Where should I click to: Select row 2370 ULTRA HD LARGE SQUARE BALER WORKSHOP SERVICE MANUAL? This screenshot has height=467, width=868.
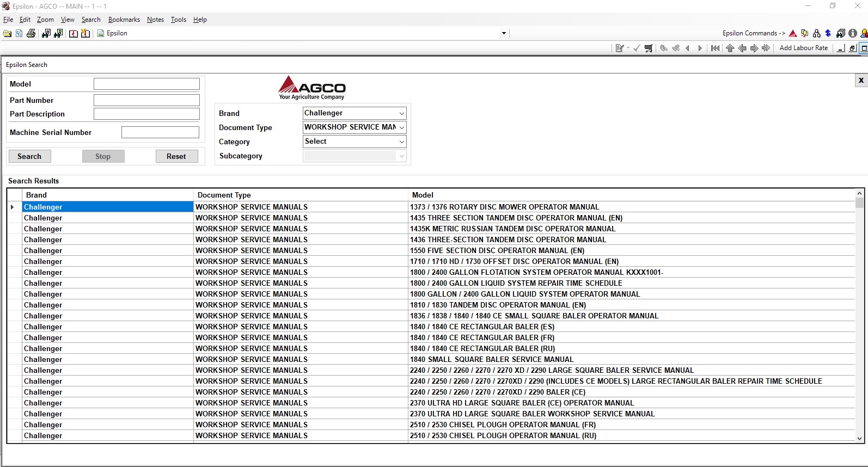tap(431, 414)
